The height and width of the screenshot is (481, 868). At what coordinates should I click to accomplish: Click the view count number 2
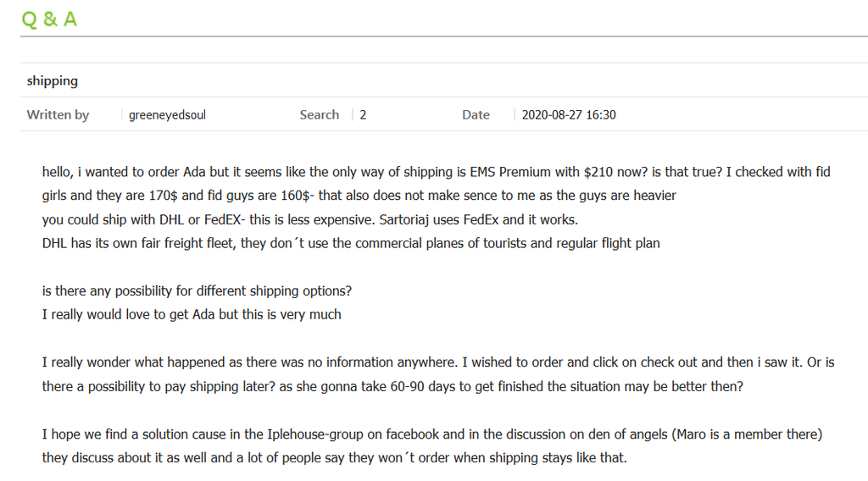pyautogui.click(x=363, y=114)
